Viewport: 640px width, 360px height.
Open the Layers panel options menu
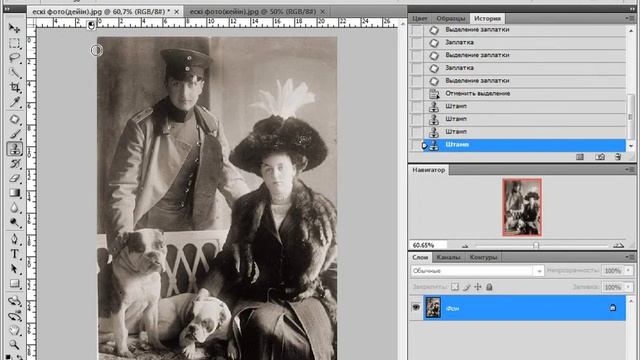(x=629, y=257)
